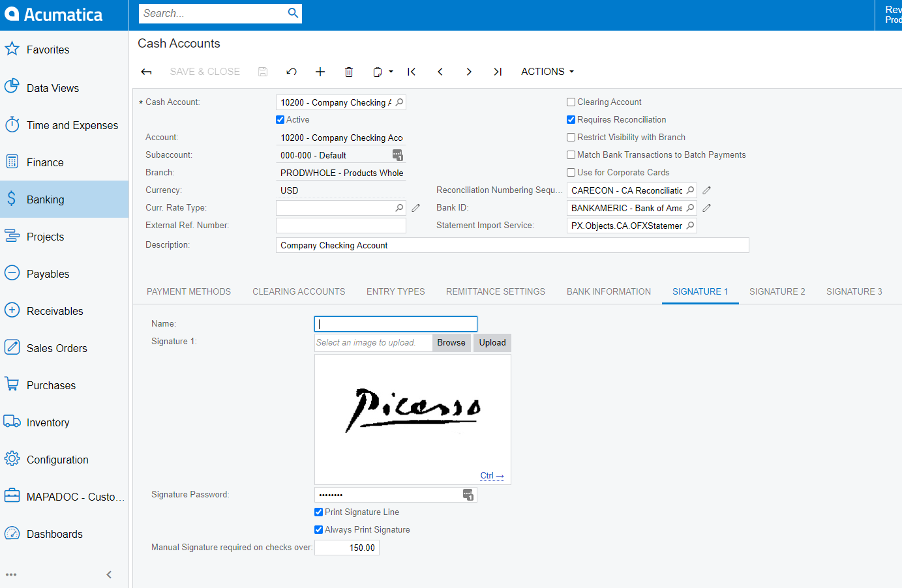Image resolution: width=902 pixels, height=588 pixels.
Task: Toggle Restrict Visibility with Branch checkbox
Action: (x=571, y=138)
